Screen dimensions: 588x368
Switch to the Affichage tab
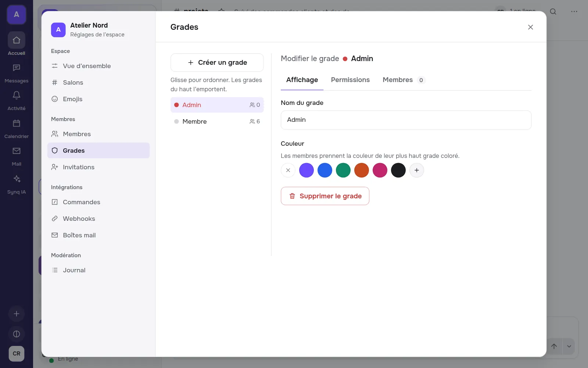click(x=302, y=80)
